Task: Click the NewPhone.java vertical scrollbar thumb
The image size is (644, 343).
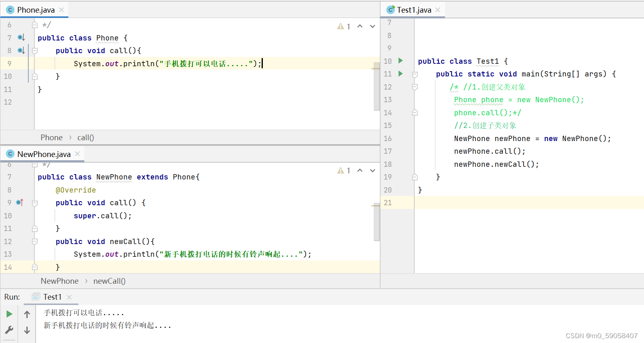Action: (377, 222)
